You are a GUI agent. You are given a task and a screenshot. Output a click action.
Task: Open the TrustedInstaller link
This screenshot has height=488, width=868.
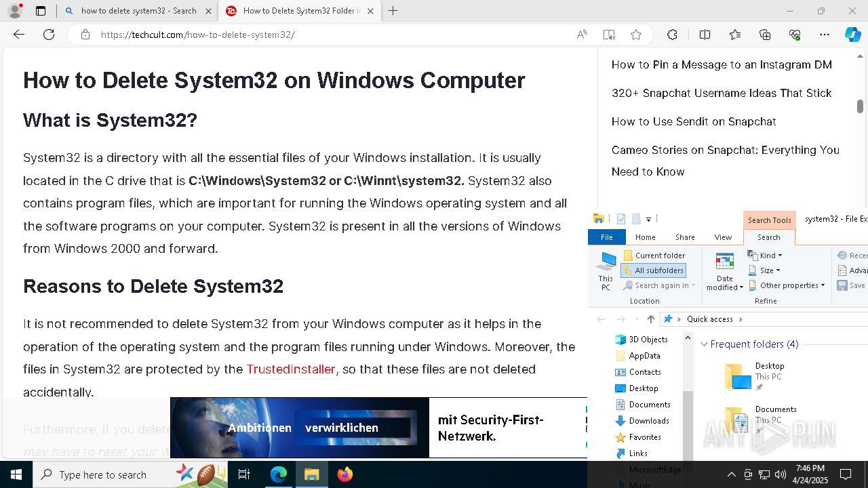tap(291, 369)
